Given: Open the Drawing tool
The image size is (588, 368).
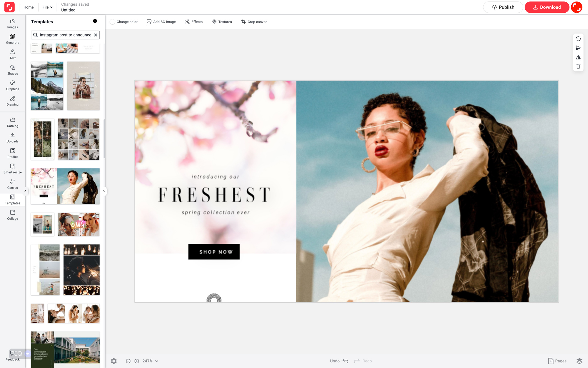Looking at the screenshot, I should click(x=12, y=101).
